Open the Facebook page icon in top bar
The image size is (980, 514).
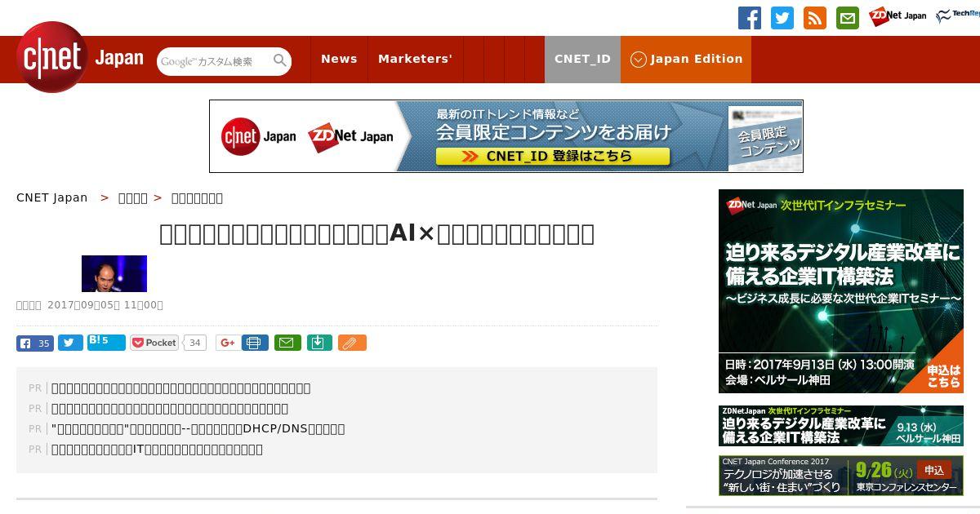[x=750, y=18]
